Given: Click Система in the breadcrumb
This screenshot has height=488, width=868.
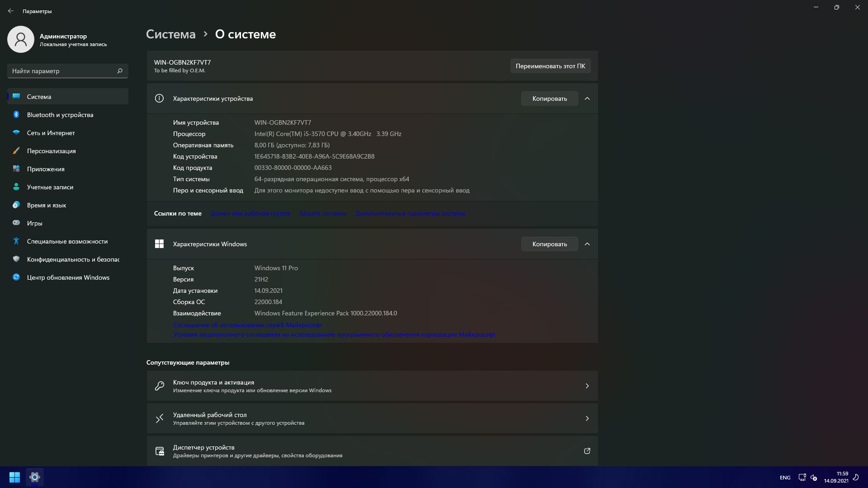Looking at the screenshot, I should [171, 34].
